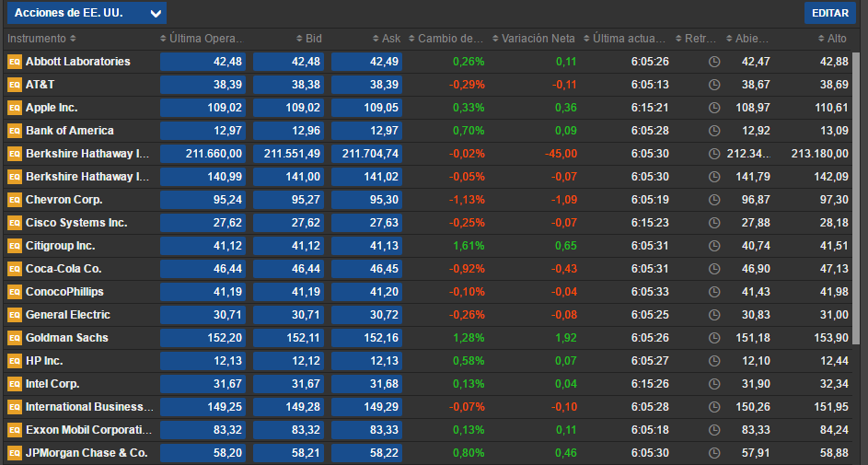Sort by the Abie... column header
The image size is (868, 465).
(747, 39)
